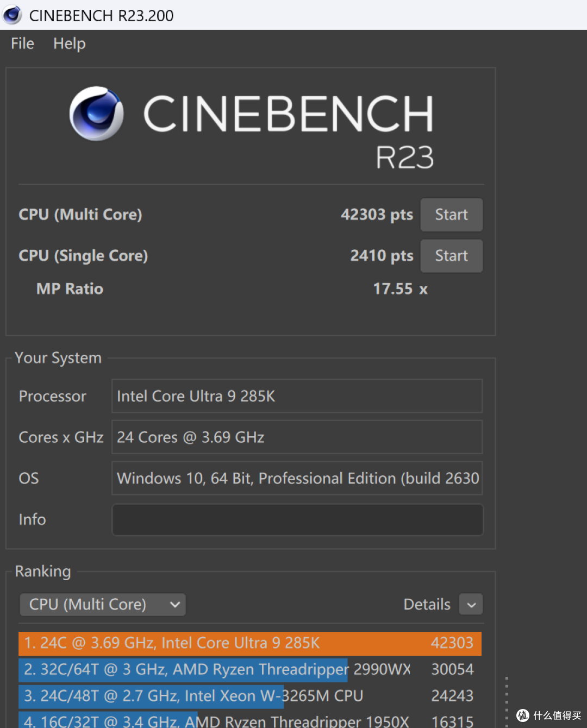The image size is (587, 728).
Task: Select ranking row 4 Threadripper 1950X
Action: pyautogui.click(x=250, y=720)
